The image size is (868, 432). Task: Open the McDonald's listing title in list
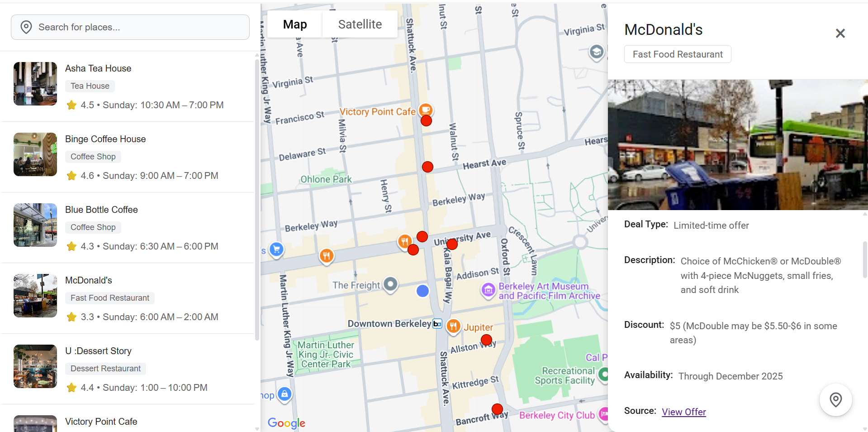(89, 280)
